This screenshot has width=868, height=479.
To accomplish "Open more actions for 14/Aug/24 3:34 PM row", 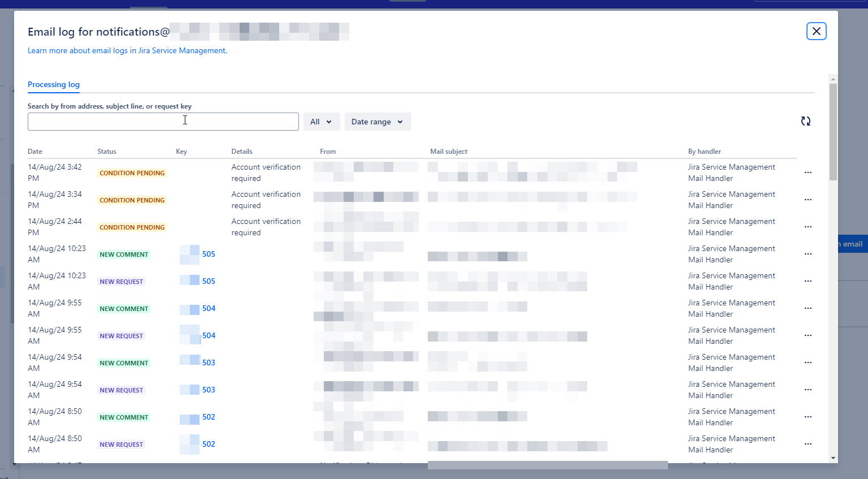I will tap(808, 200).
